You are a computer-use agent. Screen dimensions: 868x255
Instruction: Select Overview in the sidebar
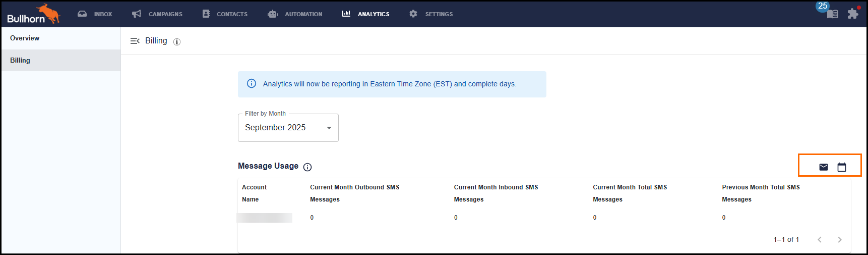(25, 38)
